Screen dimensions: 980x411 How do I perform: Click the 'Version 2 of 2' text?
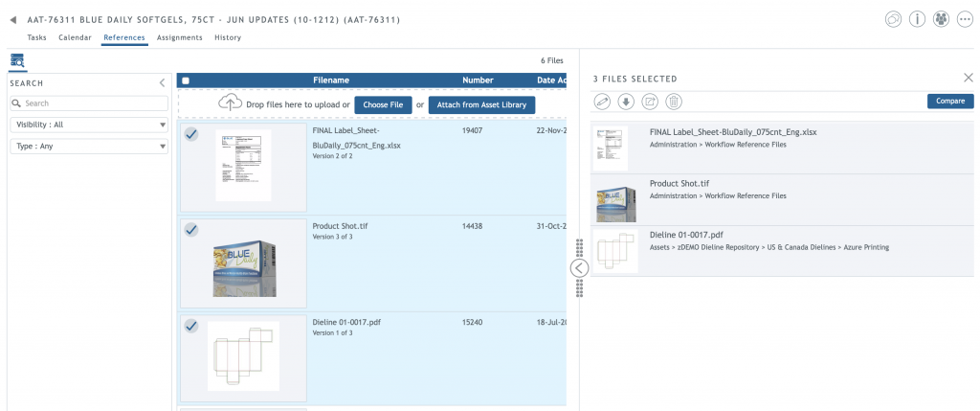pyautogui.click(x=332, y=156)
